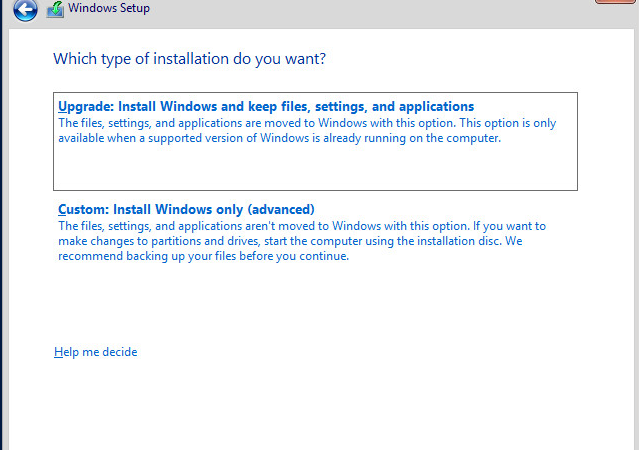
Task: Click '(advanced)' text in the Custom heading
Action: [x=281, y=210]
